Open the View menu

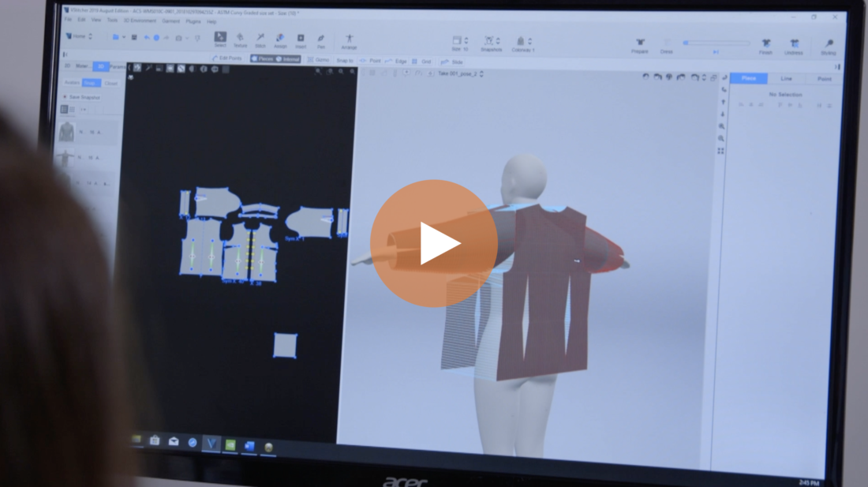(x=96, y=20)
